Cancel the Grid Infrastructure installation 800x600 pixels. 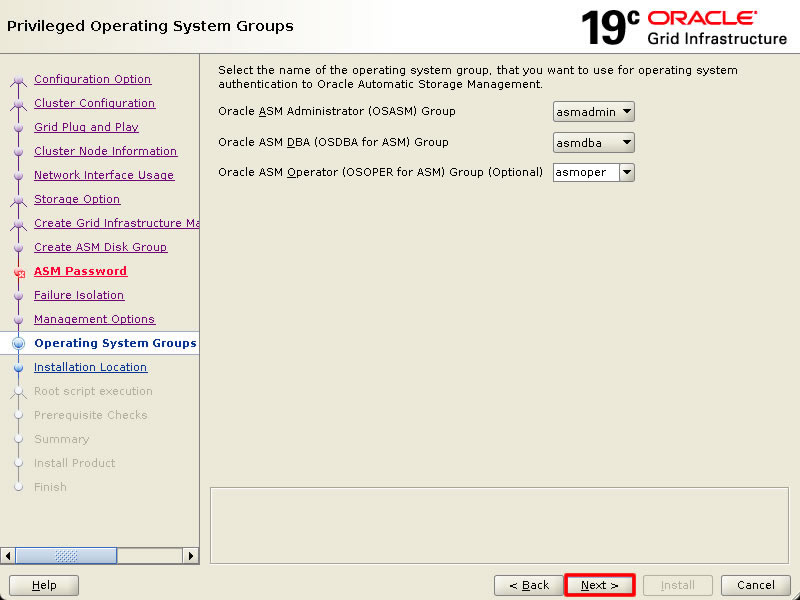tap(756, 585)
